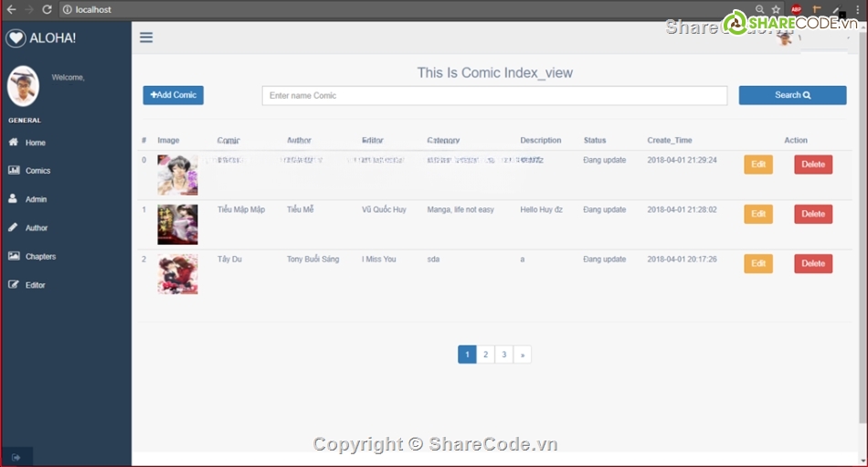Click the zoom magnifier icon in address bar
This screenshot has height=467, width=868.
(759, 9)
